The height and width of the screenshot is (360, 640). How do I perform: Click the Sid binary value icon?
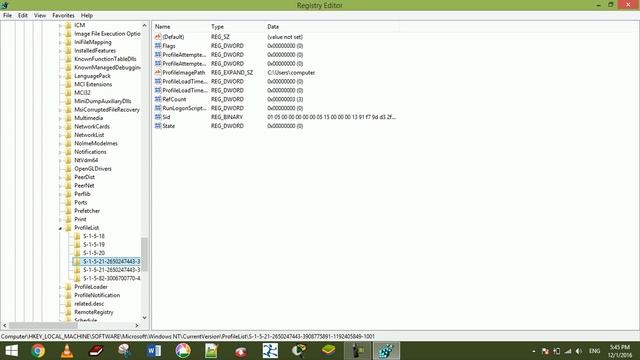[158, 117]
